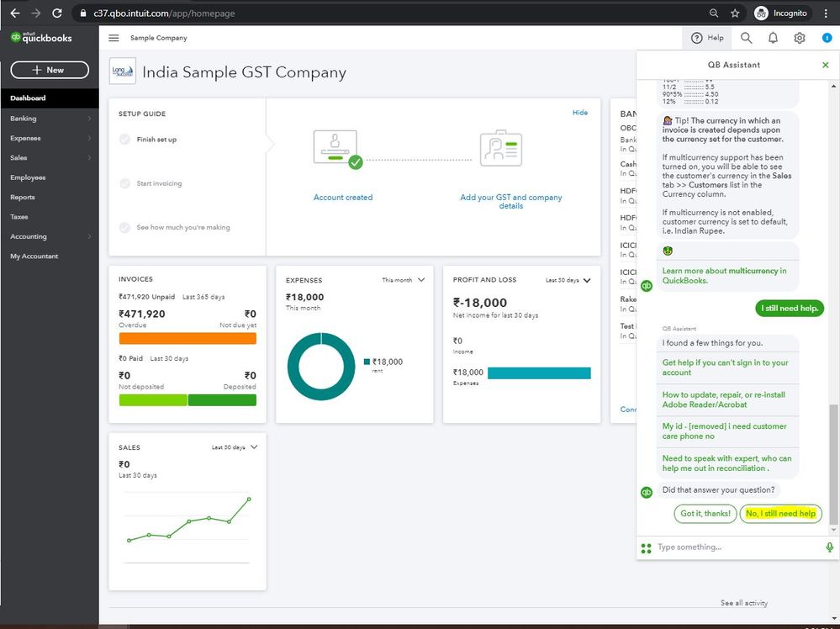
Task: Open Adobe Reader repair help link
Action: pos(723,399)
